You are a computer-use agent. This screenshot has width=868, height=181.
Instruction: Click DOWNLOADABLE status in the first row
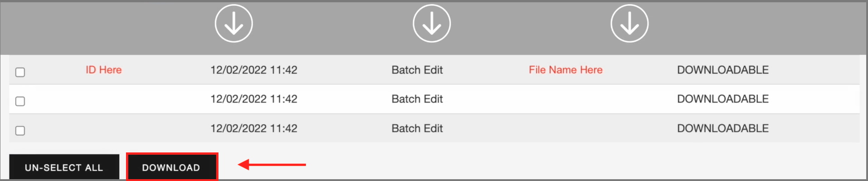tap(723, 70)
